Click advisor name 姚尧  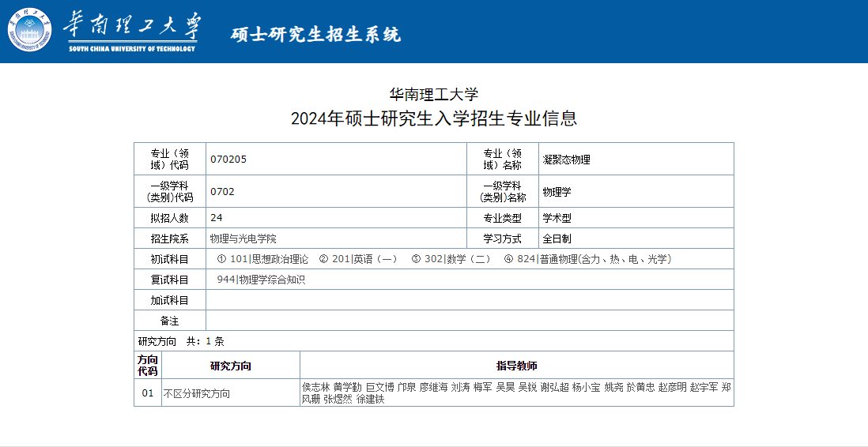pyautogui.click(x=613, y=387)
